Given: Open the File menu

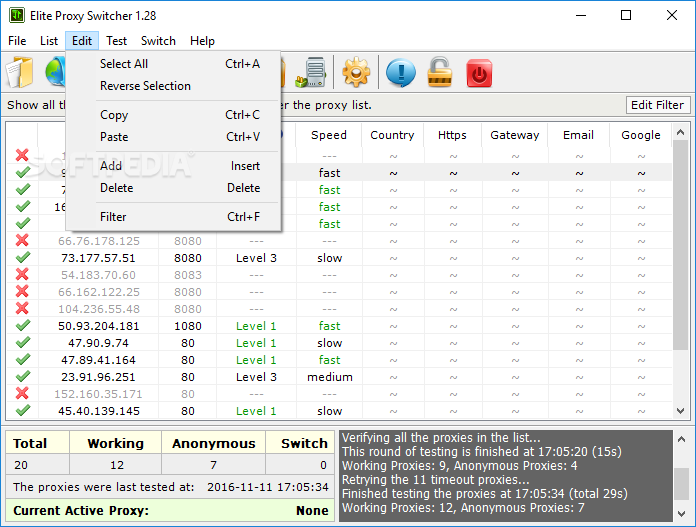Looking at the screenshot, I should (x=17, y=41).
